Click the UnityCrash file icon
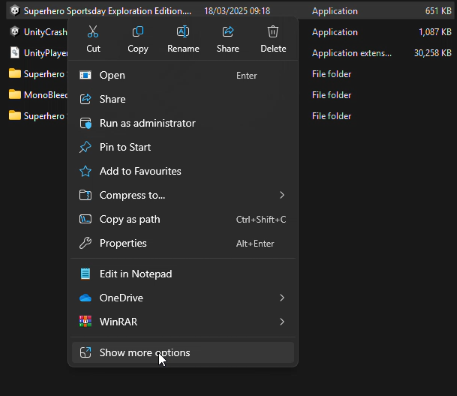This screenshot has width=457, height=396. [15, 32]
